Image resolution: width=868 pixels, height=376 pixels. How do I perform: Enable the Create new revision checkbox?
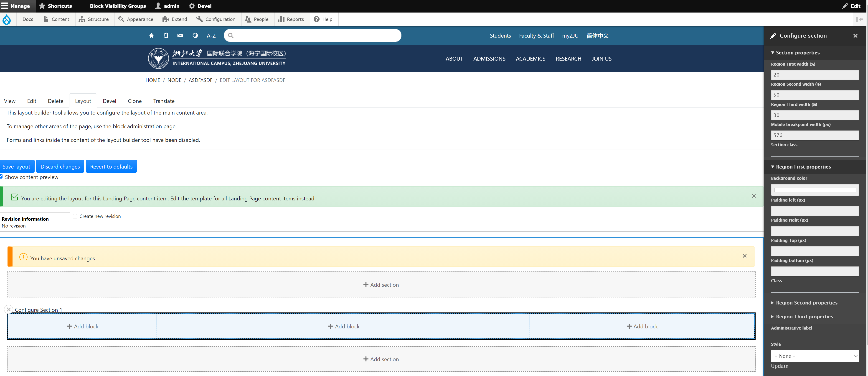point(75,216)
